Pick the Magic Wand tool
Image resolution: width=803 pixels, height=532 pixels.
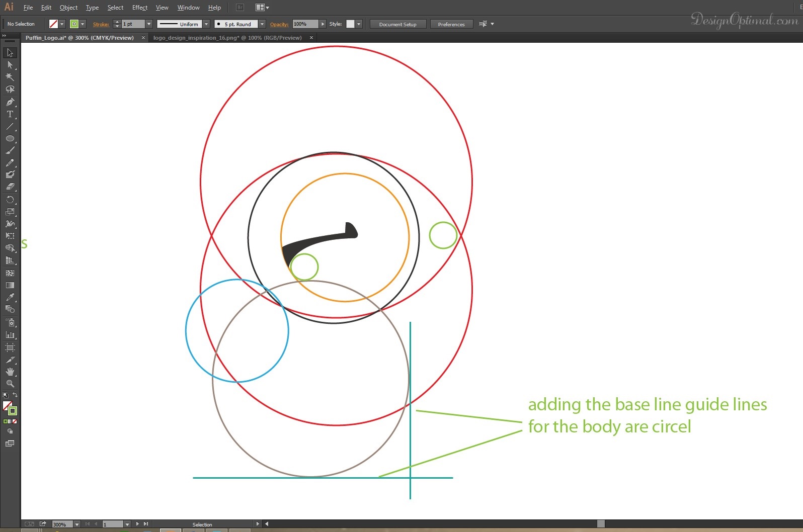coord(10,77)
